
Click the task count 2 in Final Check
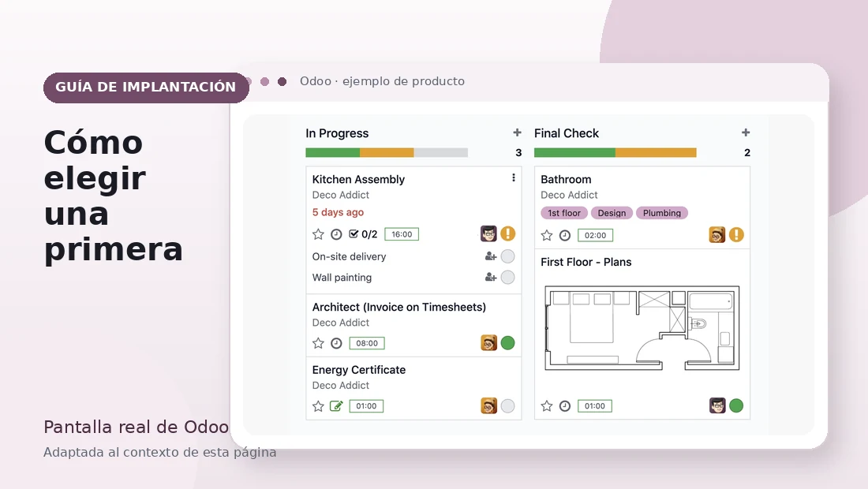747,153
